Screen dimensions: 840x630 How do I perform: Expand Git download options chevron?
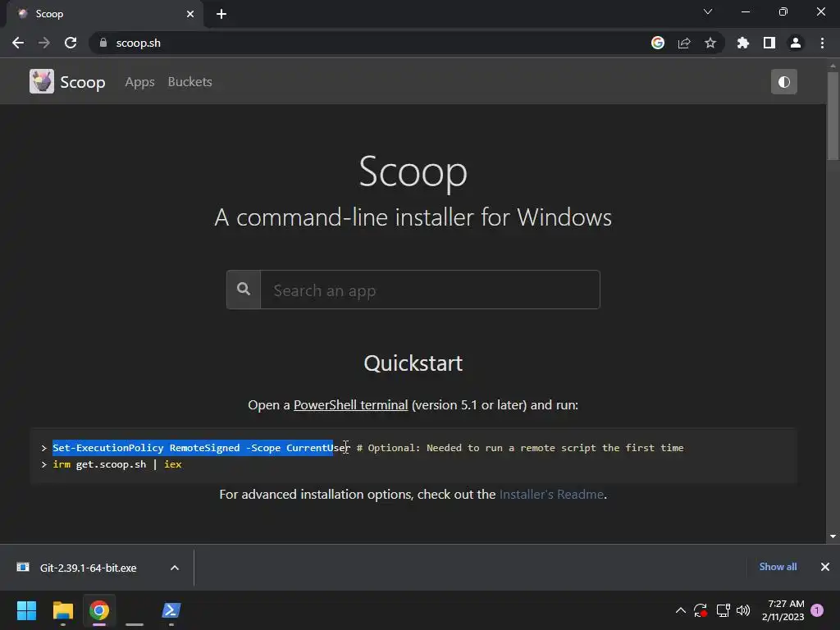click(x=175, y=568)
